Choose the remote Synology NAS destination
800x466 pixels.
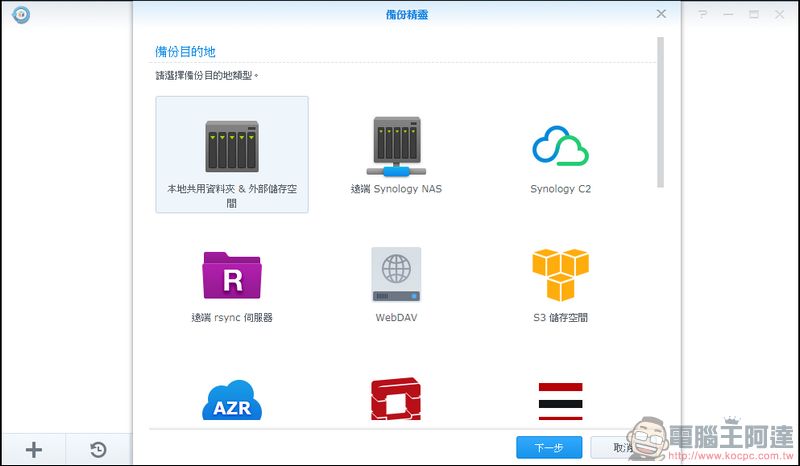(396, 146)
